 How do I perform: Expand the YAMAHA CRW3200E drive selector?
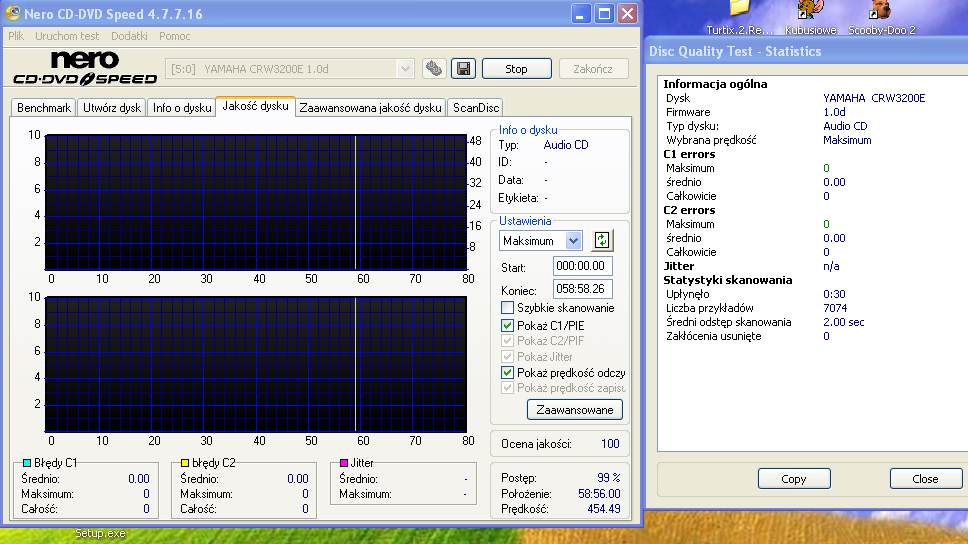[x=405, y=69]
